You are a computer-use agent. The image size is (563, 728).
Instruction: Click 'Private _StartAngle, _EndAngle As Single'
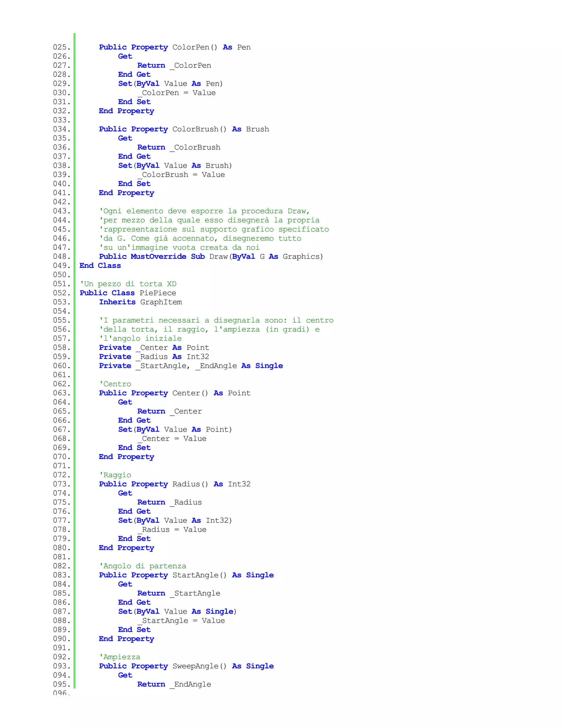[x=191, y=366]
